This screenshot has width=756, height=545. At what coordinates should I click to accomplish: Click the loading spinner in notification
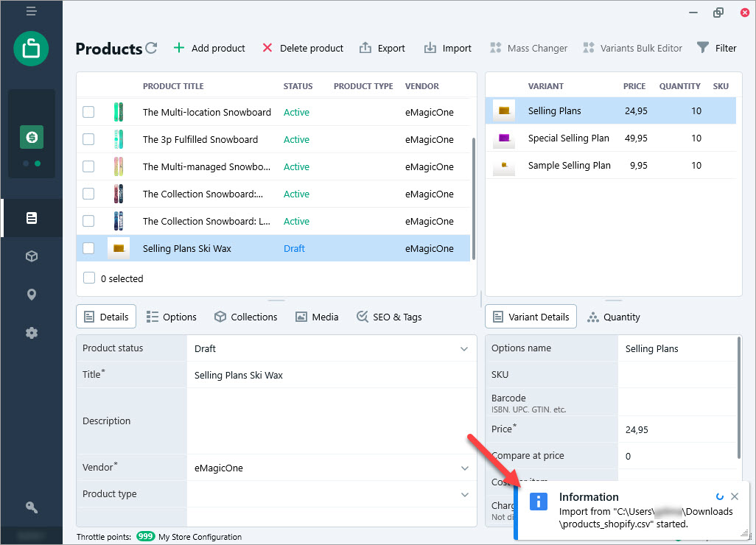(x=719, y=496)
